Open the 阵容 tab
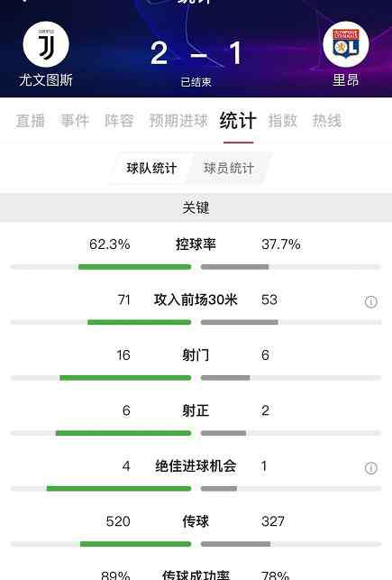Screen dimensions: 392x580 tap(119, 121)
